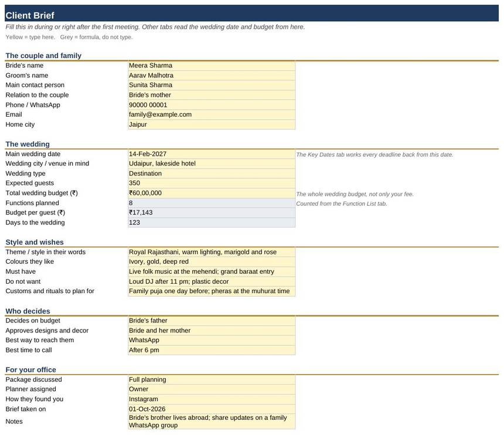The height and width of the screenshot is (435, 504).
Task: Click the Planner assigned cell 'Owner'
Action: [x=212, y=389]
